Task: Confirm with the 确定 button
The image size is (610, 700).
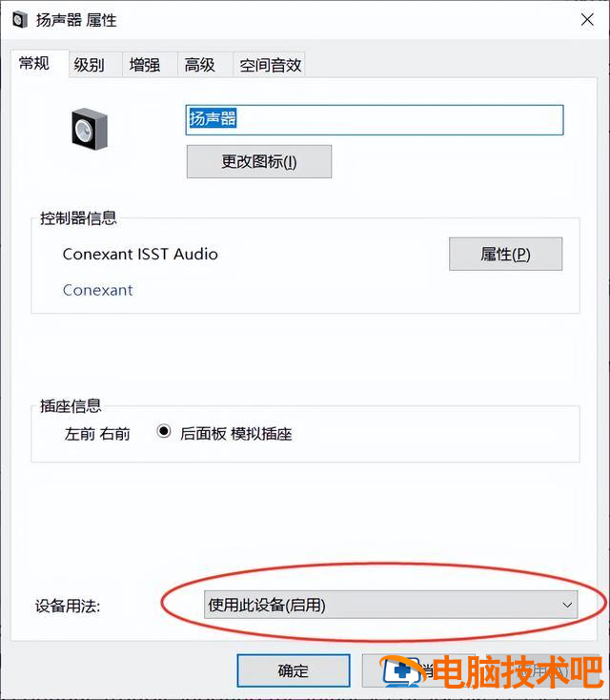Action: point(294,670)
